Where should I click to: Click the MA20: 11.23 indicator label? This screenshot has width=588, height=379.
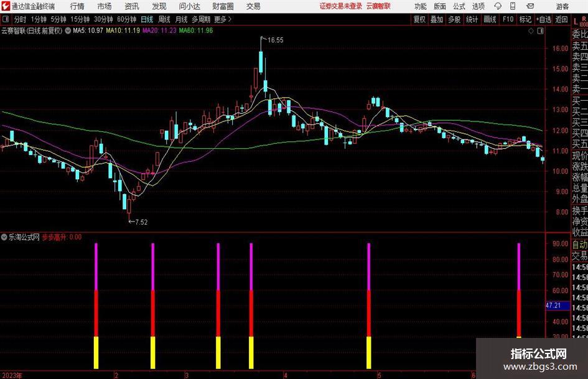click(159, 30)
